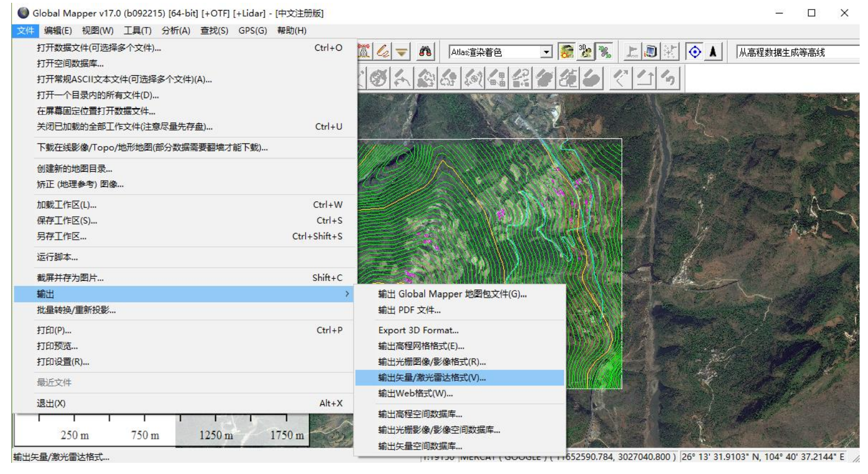This screenshot has width=868, height=474.
Task: Open the 分析(A) menu
Action: pyautogui.click(x=176, y=31)
